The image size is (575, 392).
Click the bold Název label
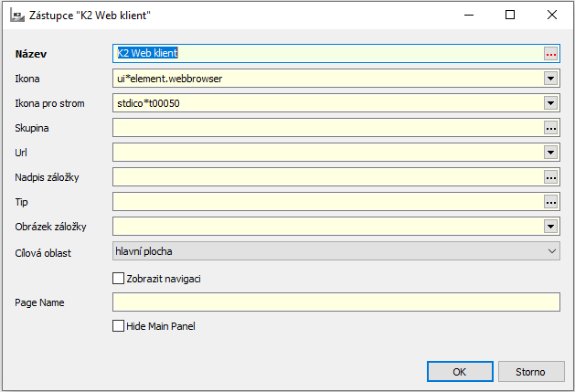pyautogui.click(x=31, y=54)
